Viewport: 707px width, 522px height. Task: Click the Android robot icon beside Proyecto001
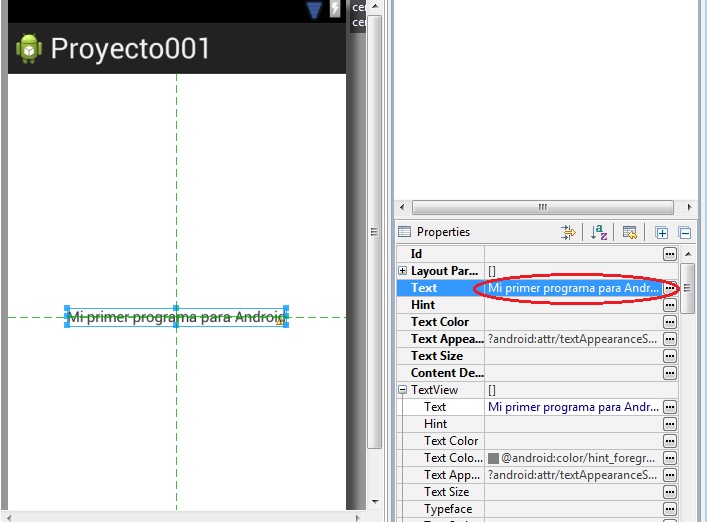click(x=29, y=48)
